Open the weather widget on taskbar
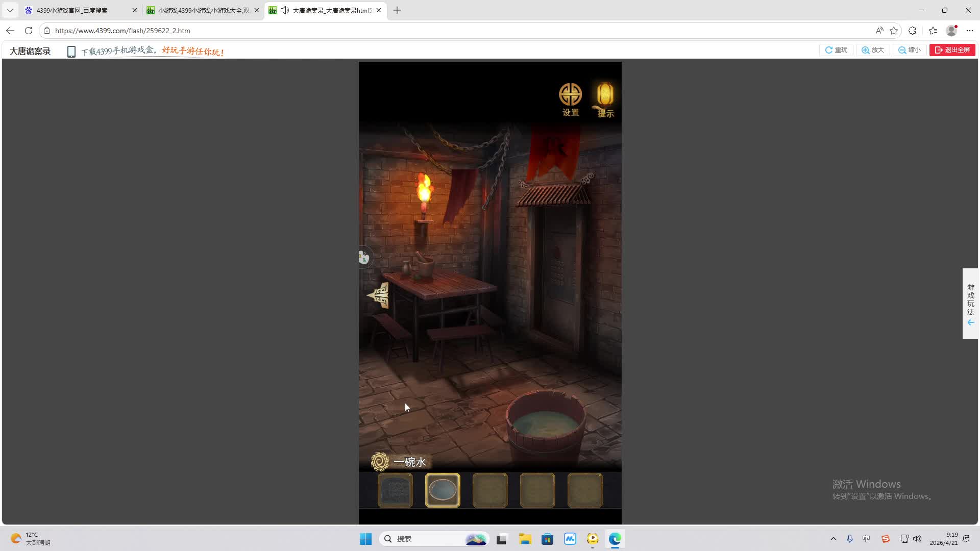This screenshot has height=551, width=980. [31, 539]
